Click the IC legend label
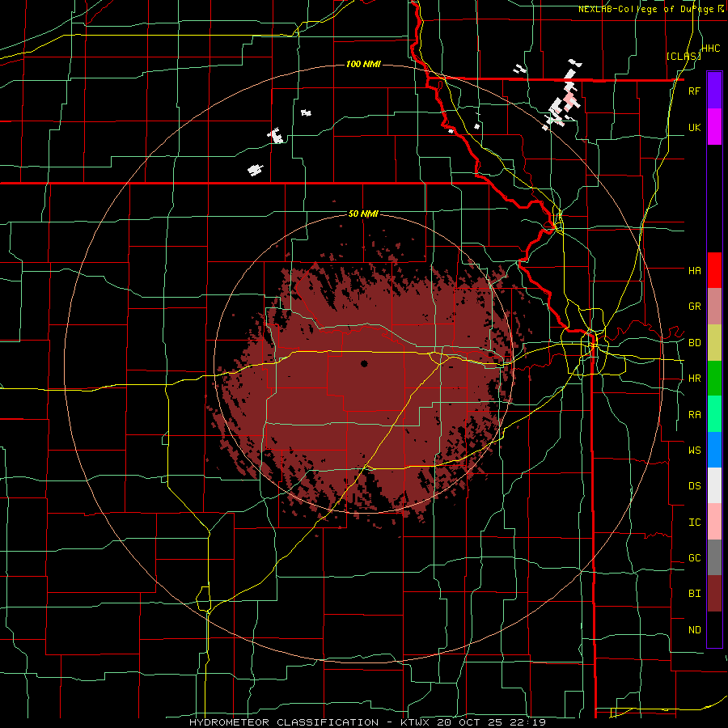 (694, 523)
